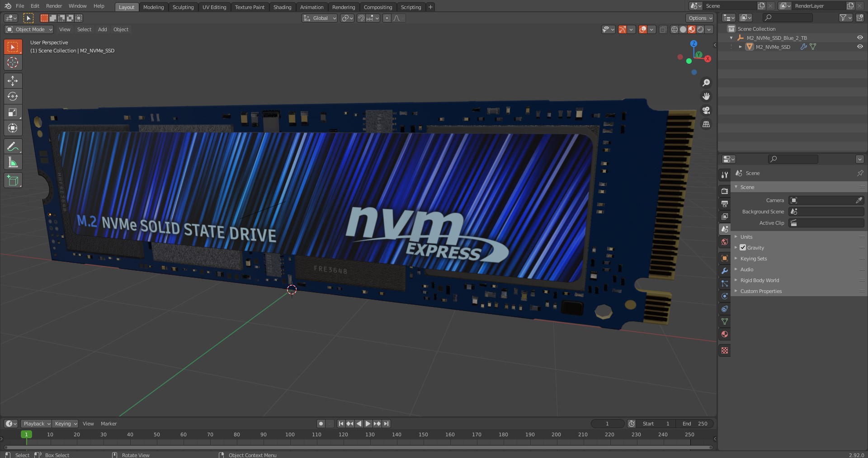Toggle the Gravity checkbox
Image resolution: width=868 pixels, height=458 pixels.
pyautogui.click(x=743, y=247)
